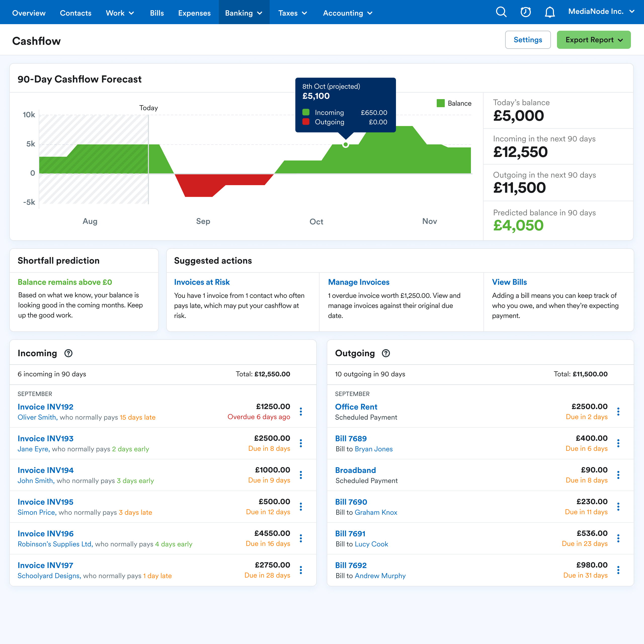Open three-dot menu for Invoice INV196
The height and width of the screenshot is (644, 644).
click(x=301, y=538)
